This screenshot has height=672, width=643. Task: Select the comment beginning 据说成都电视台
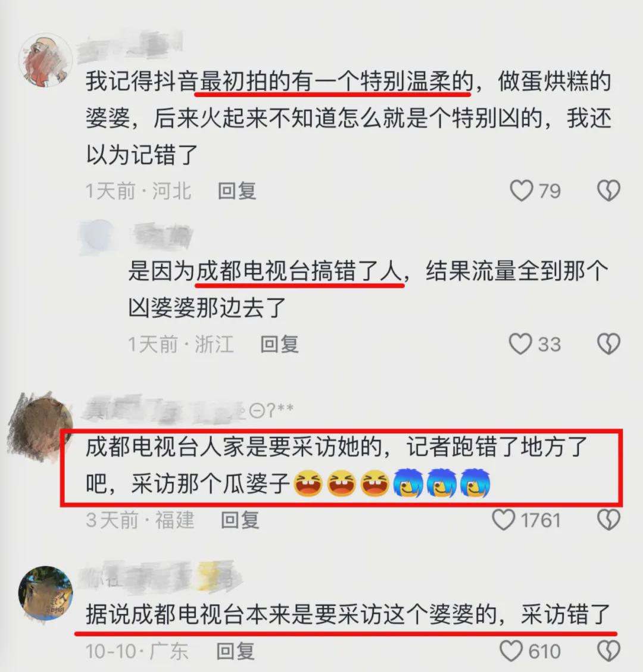tap(348, 615)
